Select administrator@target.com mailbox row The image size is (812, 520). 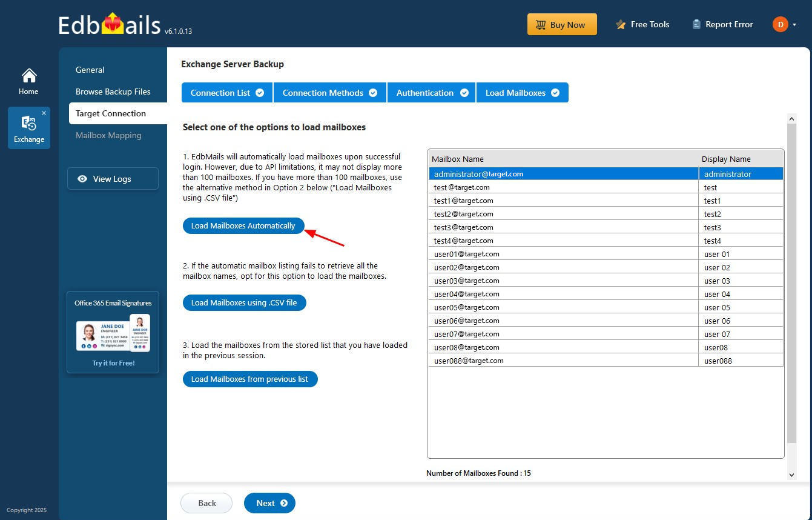click(606, 174)
